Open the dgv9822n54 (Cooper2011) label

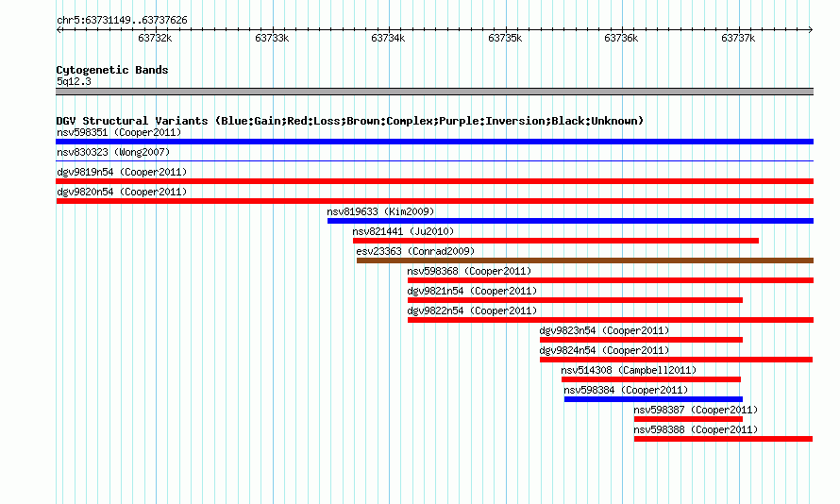tap(472, 311)
